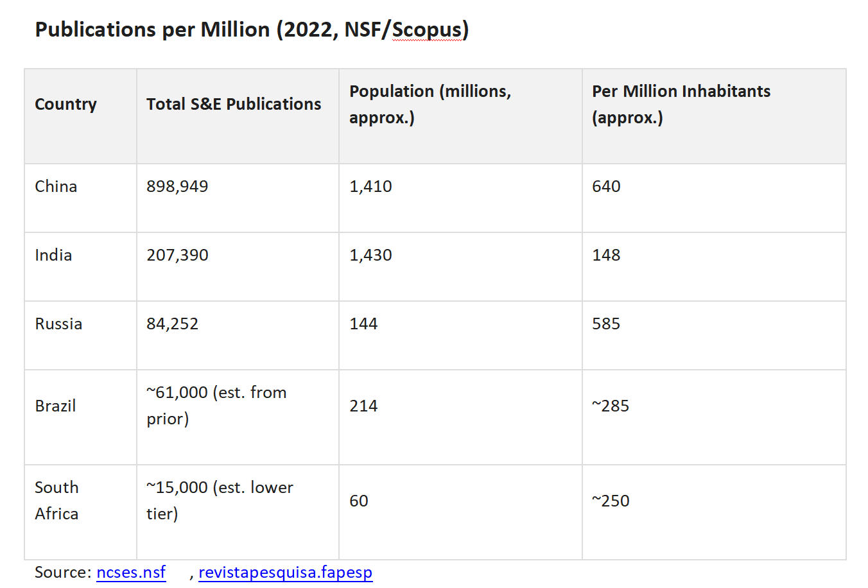
Task: Click India's population value 1,430
Action: point(370,255)
